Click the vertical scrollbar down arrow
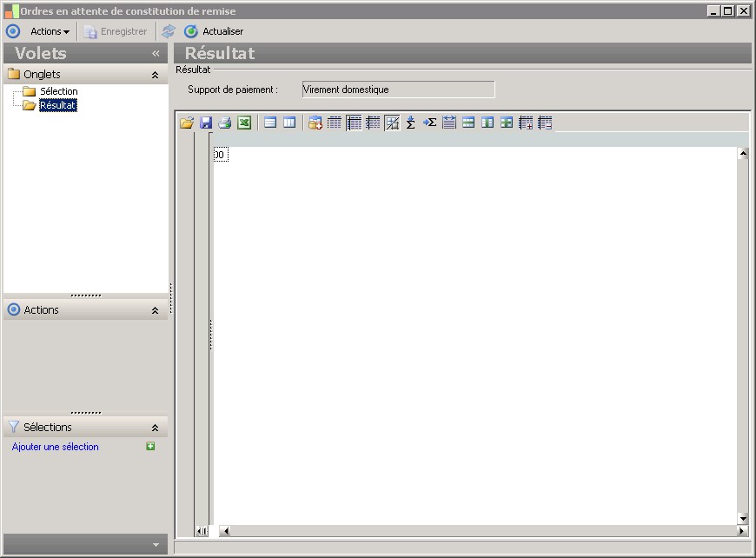The height and width of the screenshot is (558, 756). click(x=743, y=519)
